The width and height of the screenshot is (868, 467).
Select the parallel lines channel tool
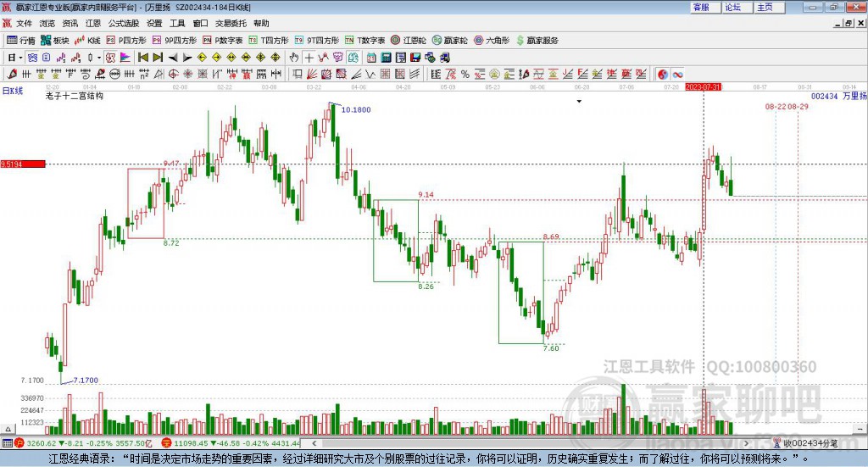pyautogui.click(x=415, y=74)
